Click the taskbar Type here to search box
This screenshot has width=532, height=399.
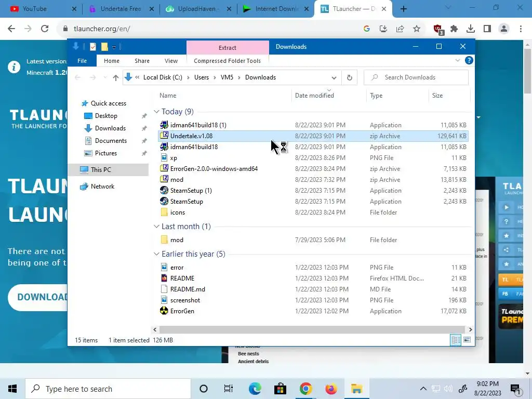[x=108, y=389]
